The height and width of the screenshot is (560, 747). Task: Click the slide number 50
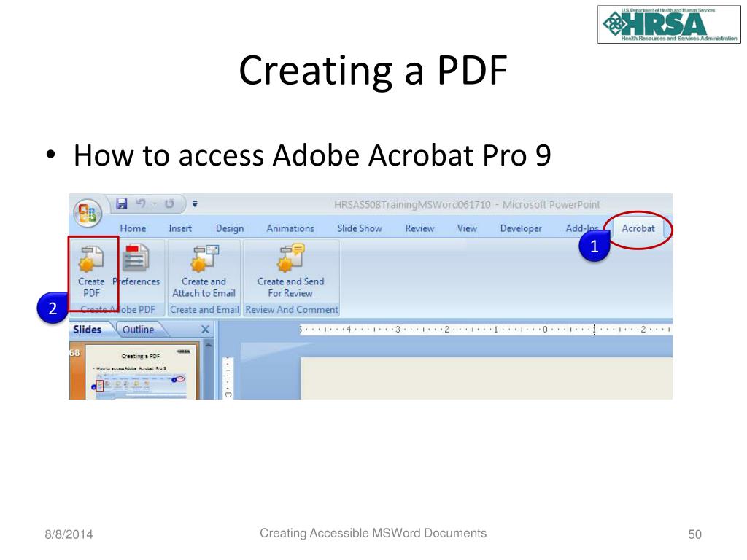pyautogui.click(x=694, y=534)
